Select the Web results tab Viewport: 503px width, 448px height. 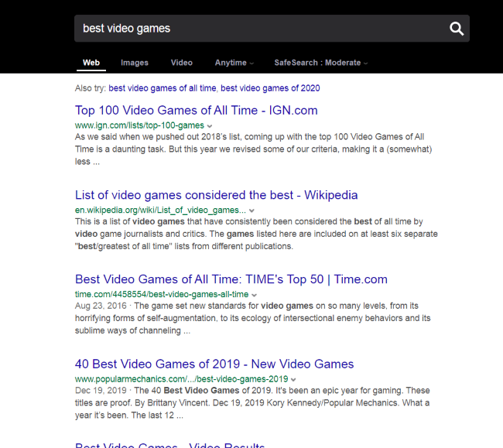(91, 63)
